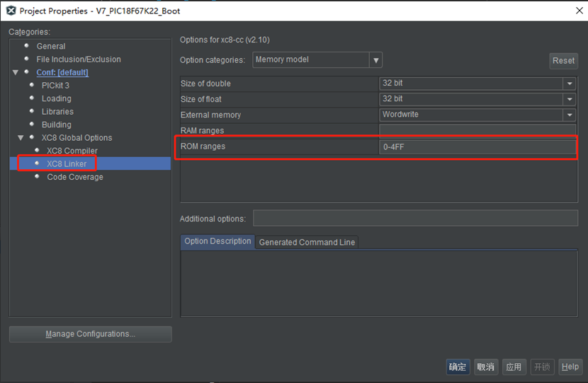Click the 确定 (OK) button
This screenshot has height=383, width=588.
pos(458,367)
